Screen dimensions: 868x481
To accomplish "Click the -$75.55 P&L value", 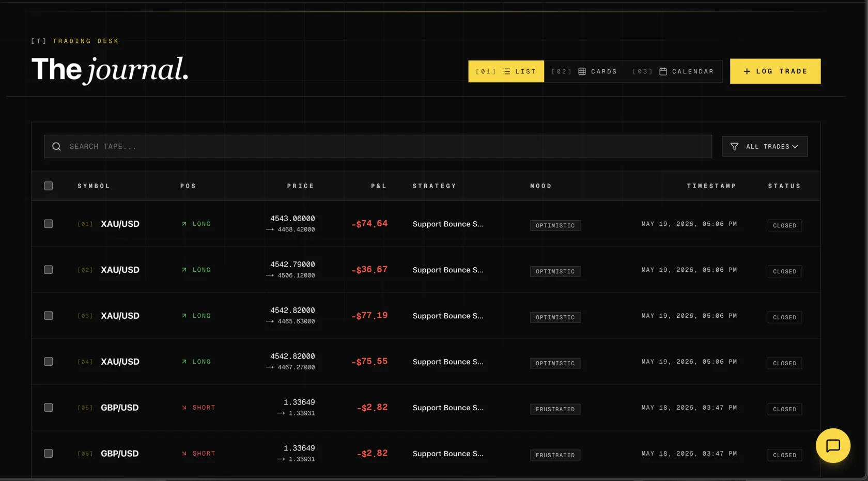I will 369,362.
